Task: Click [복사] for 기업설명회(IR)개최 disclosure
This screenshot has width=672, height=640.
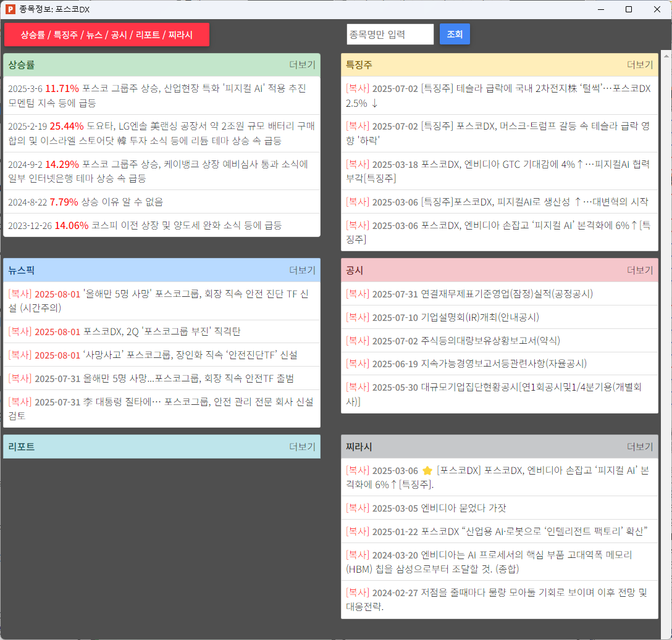Action: coord(358,317)
